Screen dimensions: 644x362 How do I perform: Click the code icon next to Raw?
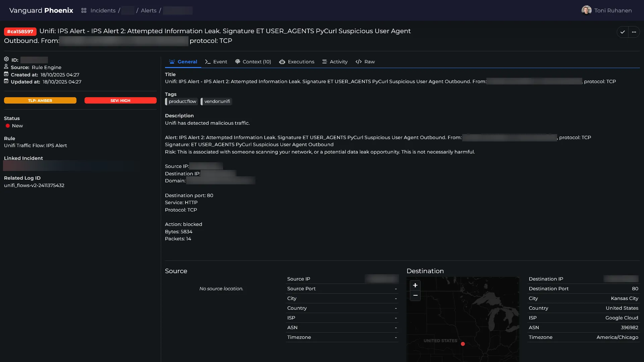tap(359, 62)
